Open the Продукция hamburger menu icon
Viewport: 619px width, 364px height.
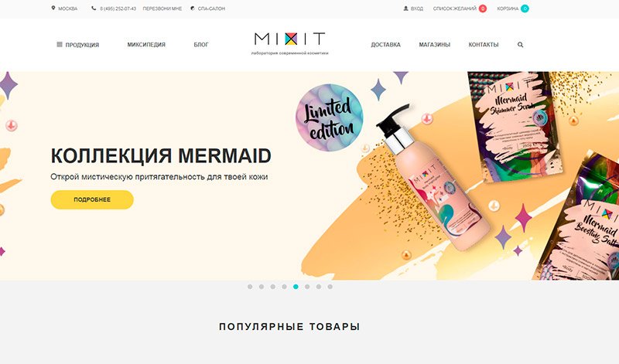pyautogui.click(x=60, y=45)
